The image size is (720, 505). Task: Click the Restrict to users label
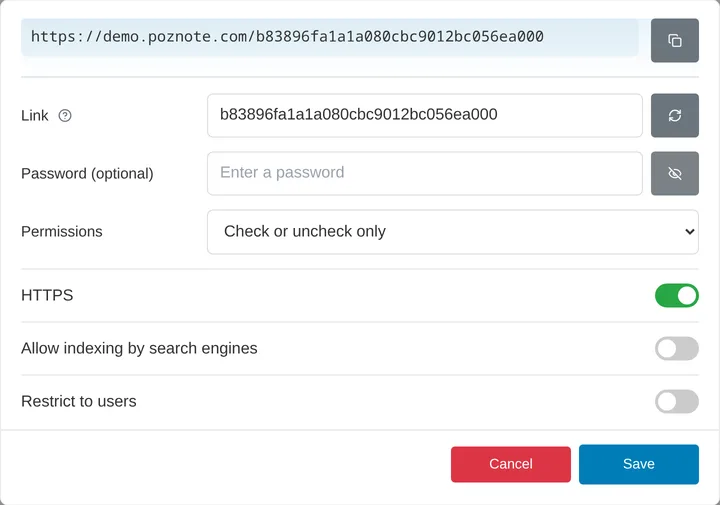point(79,401)
